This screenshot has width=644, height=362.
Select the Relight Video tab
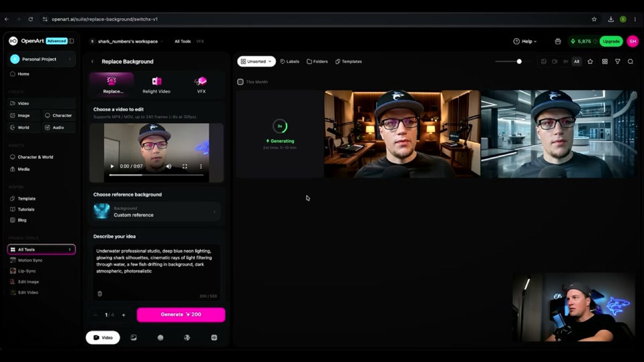coord(156,85)
